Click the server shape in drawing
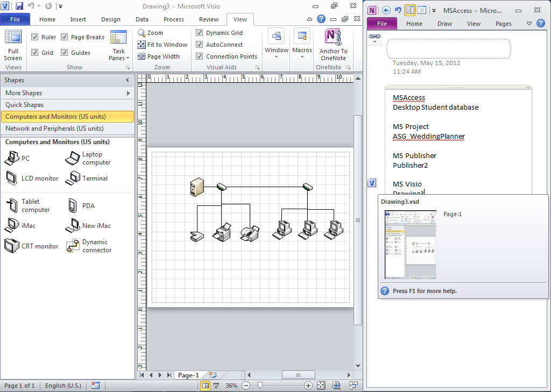The height and width of the screenshot is (392, 551). tap(197, 187)
